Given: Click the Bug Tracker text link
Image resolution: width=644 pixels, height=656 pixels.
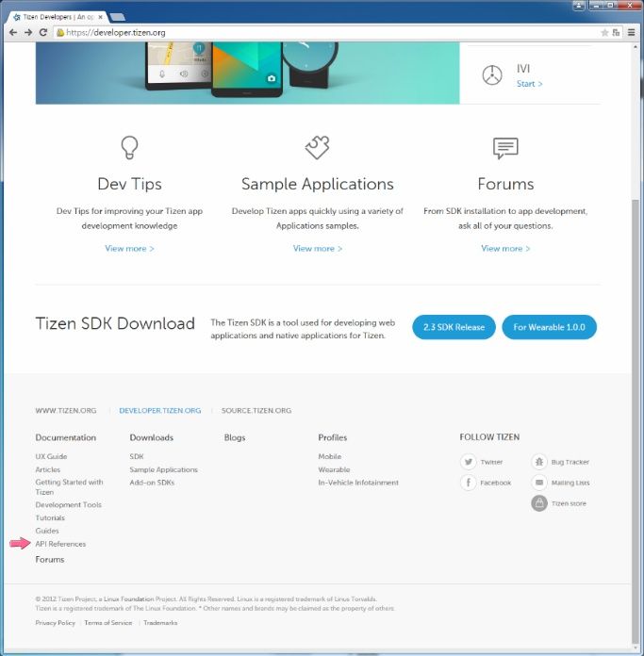Looking at the screenshot, I should [x=570, y=462].
